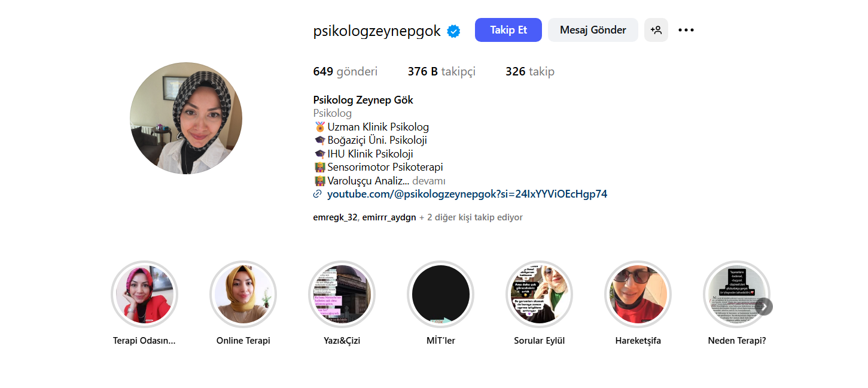Open the Yazı&Çizi highlight
Viewport: 868px width, 388px height.
(x=342, y=294)
